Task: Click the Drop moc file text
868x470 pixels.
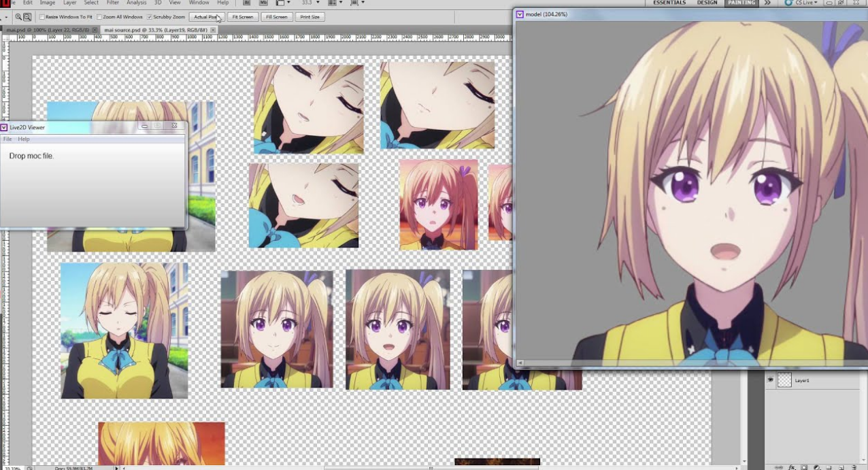Action: tap(31, 156)
